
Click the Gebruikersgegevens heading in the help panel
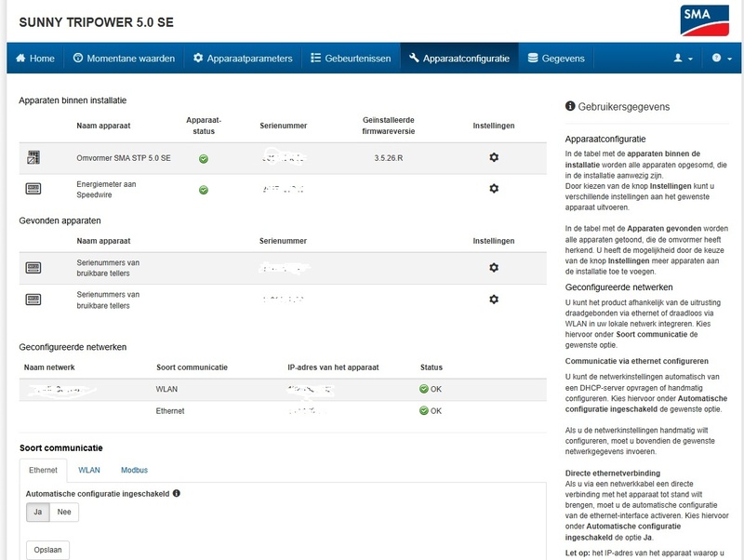(624, 107)
